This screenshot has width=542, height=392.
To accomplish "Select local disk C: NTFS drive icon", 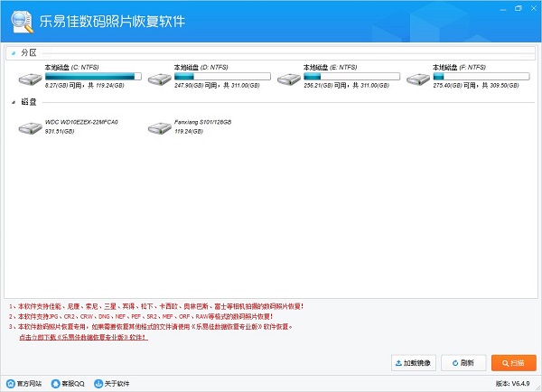I will coord(31,79).
